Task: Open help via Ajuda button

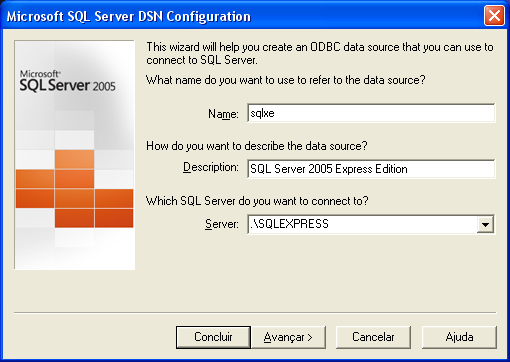Action: tap(459, 337)
